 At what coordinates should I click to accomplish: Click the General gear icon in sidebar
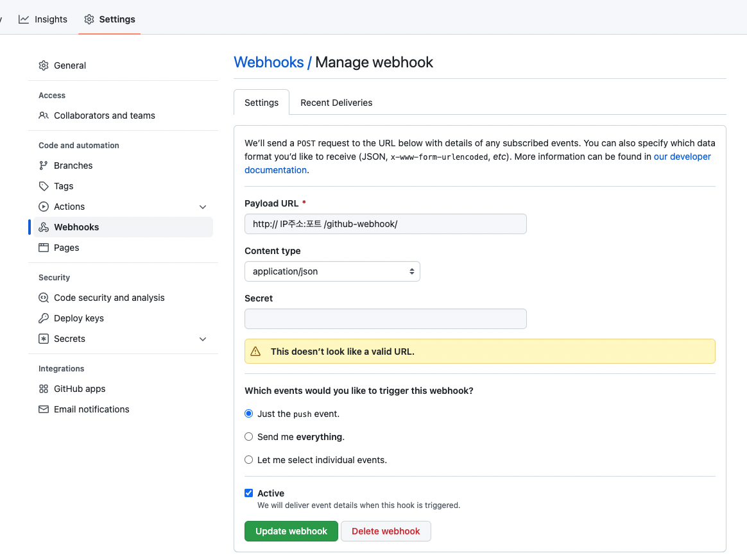(44, 65)
